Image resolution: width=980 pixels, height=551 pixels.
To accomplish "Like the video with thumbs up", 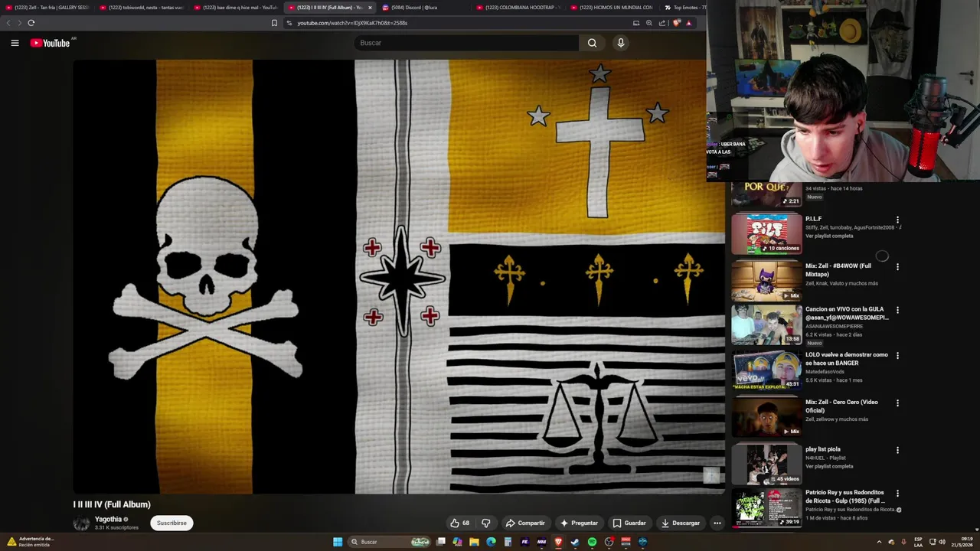I will [x=459, y=523].
